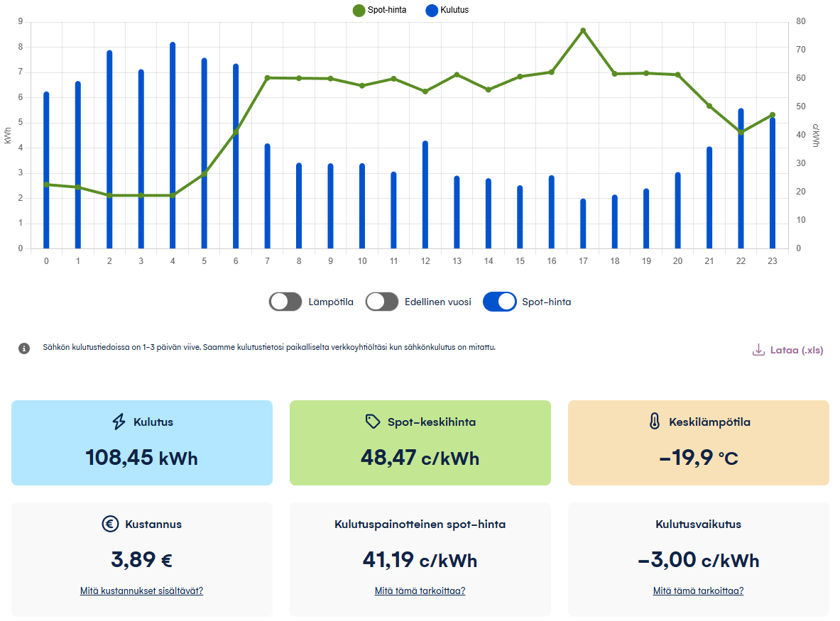This screenshot has height=621, width=840.
Task: Click the lightning bolt icon on Kulutus card
Action: [x=119, y=422]
